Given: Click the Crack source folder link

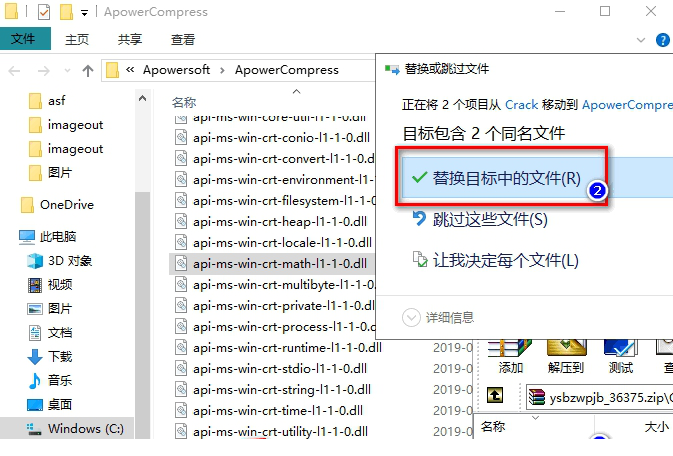Looking at the screenshot, I should point(521,105).
